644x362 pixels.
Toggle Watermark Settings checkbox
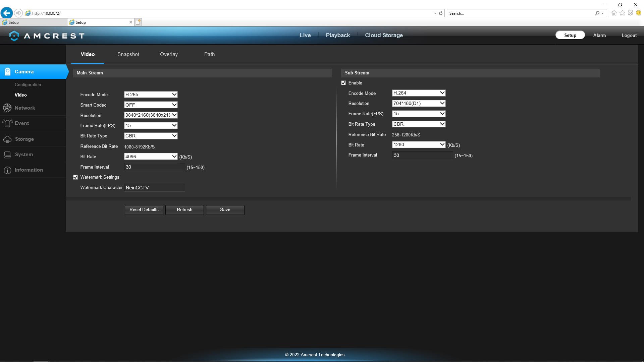click(x=75, y=177)
